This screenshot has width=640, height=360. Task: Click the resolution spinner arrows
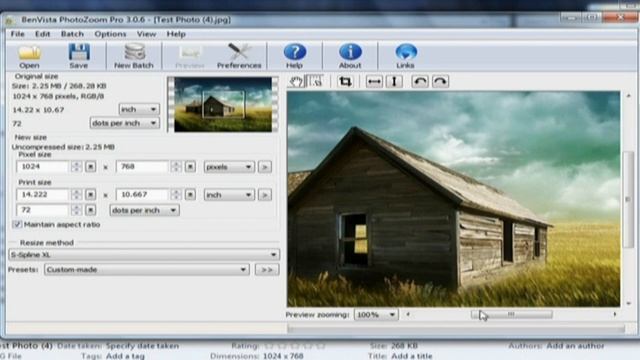[76, 210]
